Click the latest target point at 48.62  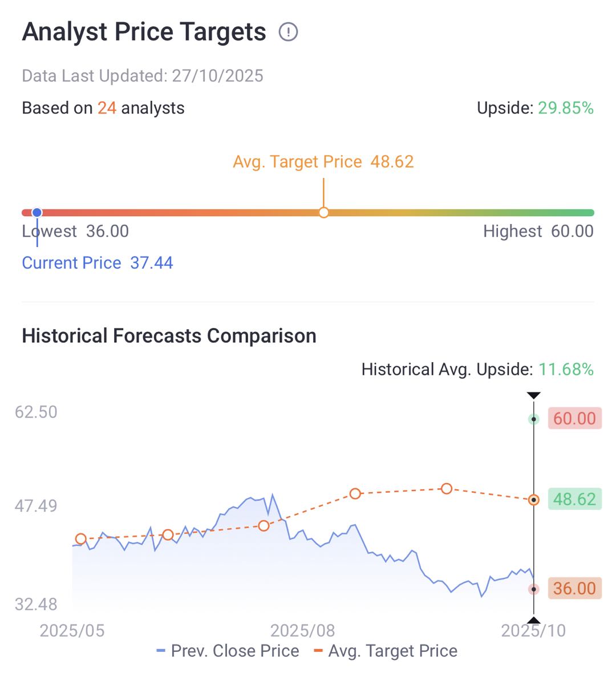(x=533, y=500)
